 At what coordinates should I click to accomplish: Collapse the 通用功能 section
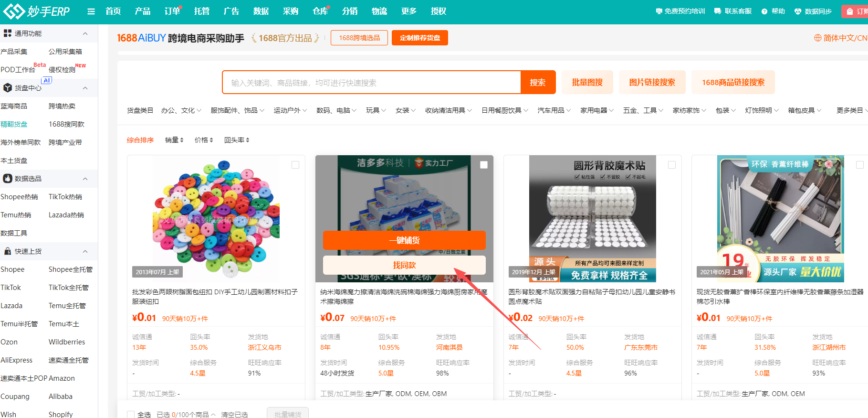(x=85, y=33)
